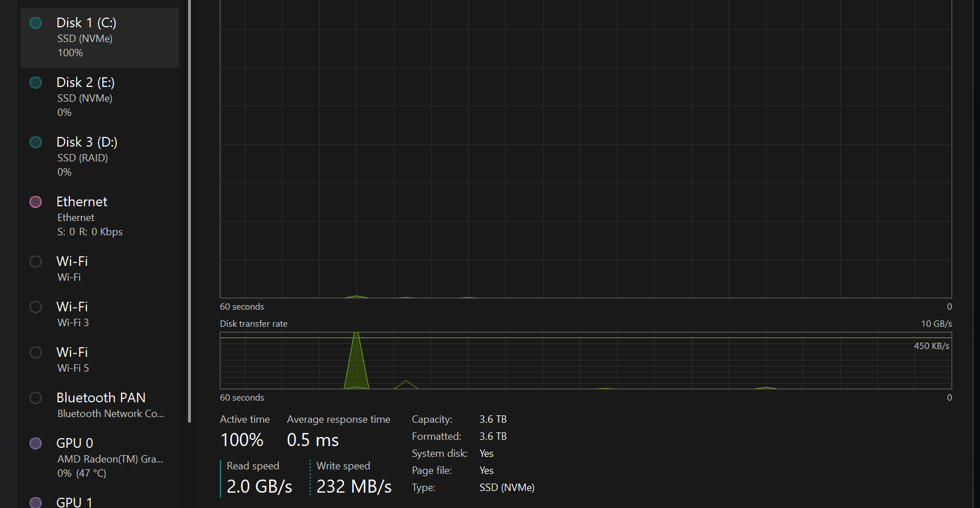Click the "2.0 GB/s" read speed value
This screenshot has height=508, width=980.
click(260, 486)
